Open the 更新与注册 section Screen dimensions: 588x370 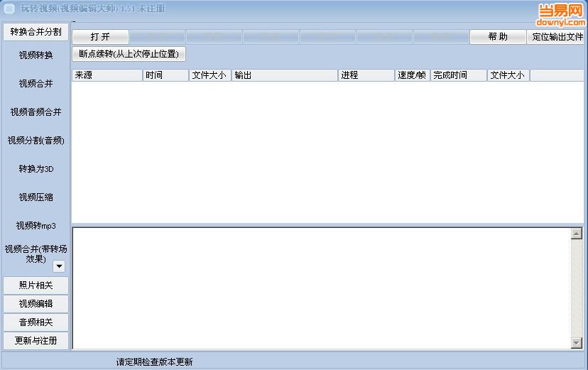(36, 340)
